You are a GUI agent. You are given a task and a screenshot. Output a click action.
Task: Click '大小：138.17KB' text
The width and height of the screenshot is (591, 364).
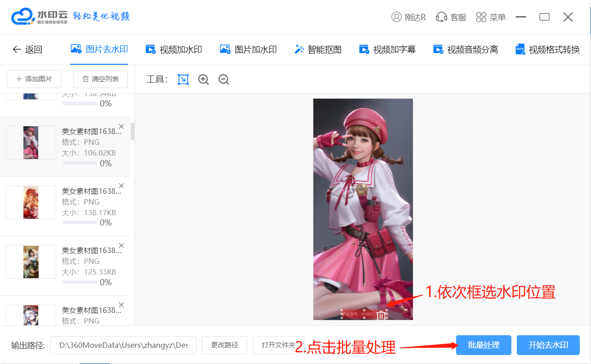[89, 213]
